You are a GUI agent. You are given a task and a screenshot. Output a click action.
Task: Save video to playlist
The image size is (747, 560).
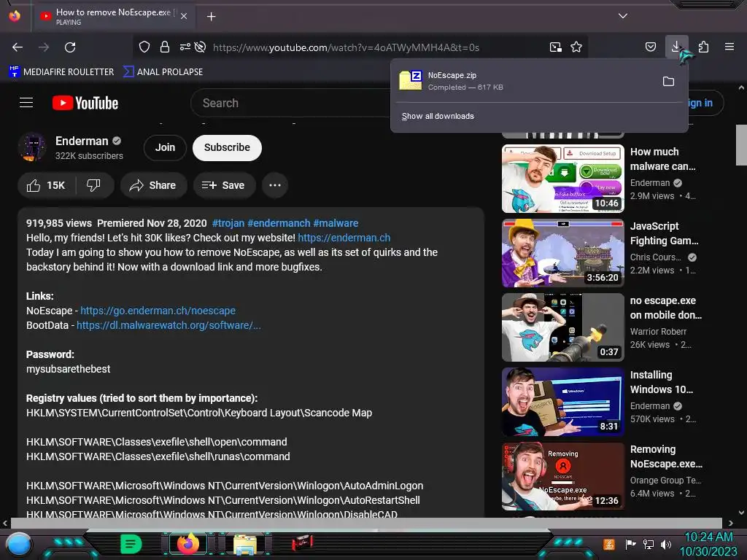click(224, 185)
